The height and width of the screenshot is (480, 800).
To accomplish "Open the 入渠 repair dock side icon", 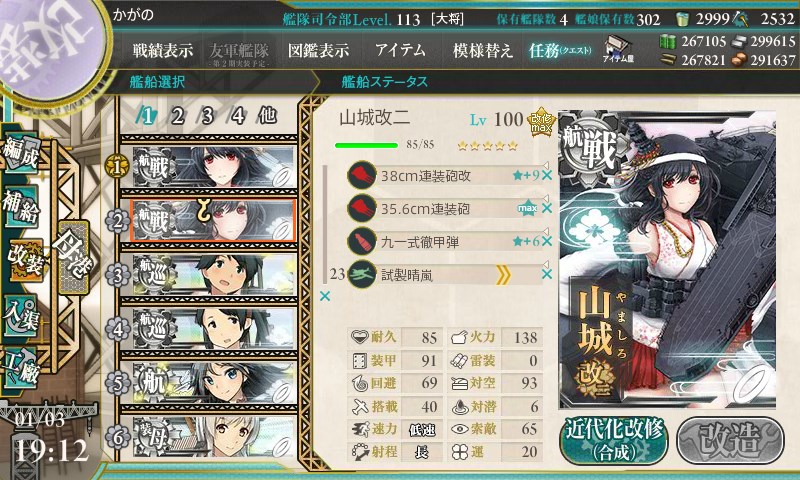I will [x=21, y=317].
